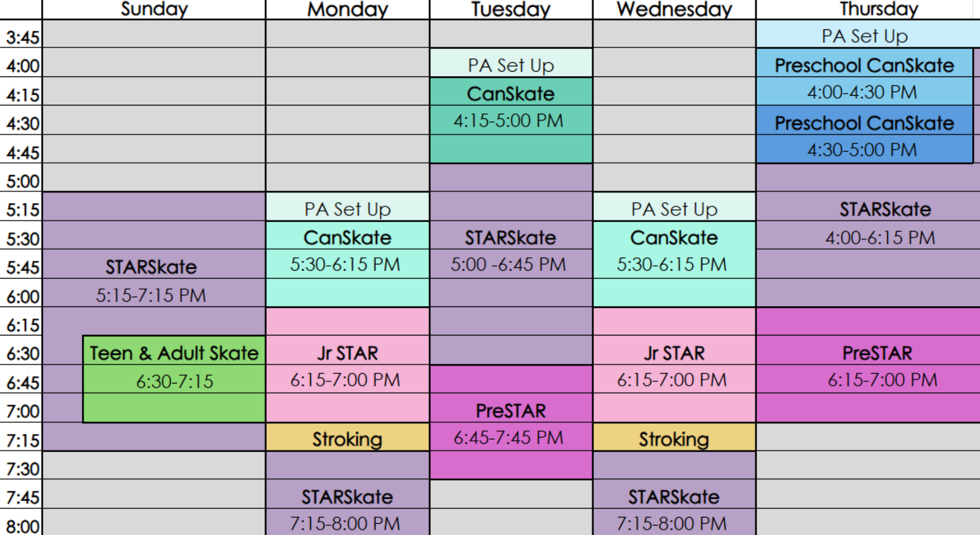Click the Thursday column header
The height and width of the screenshot is (535, 980).
[x=879, y=9]
